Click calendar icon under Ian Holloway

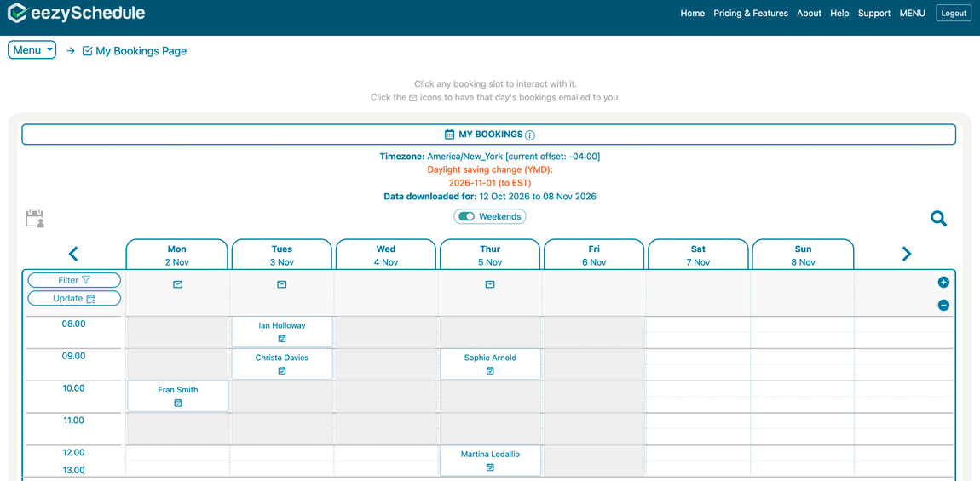[x=282, y=339]
